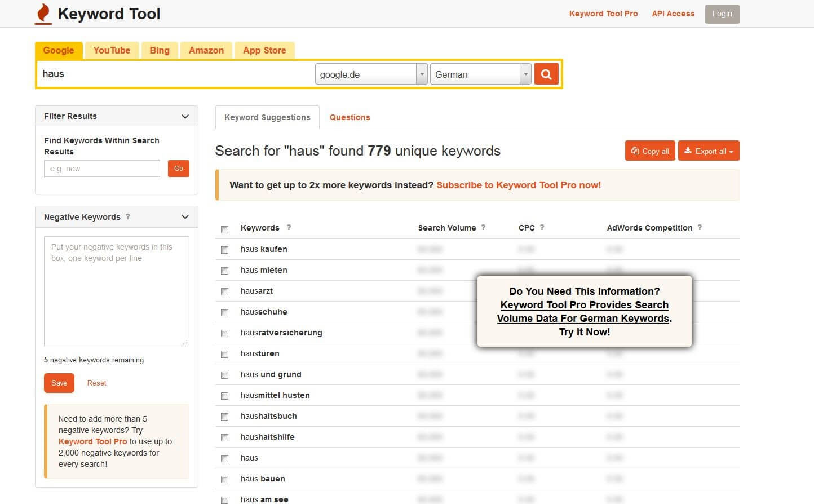Tick the hausschuhe checkbox

click(x=224, y=312)
